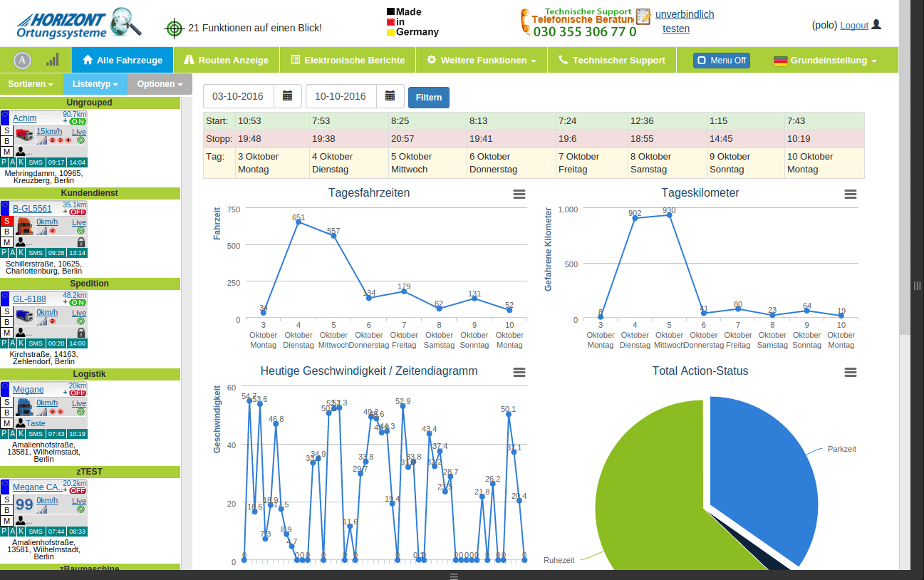Open the Tagesfahrzeiten chart hamburger menu
The height and width of the screenshot is (580, 924).
(519, 194)
